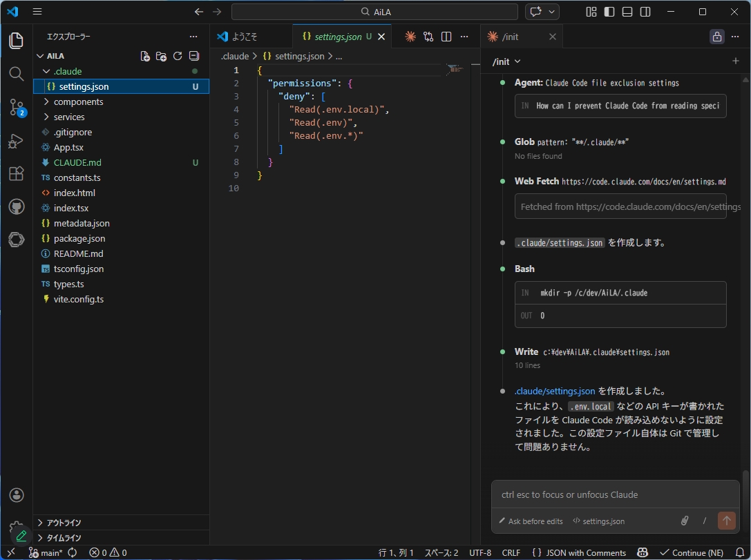Open the Search view in the activity bar
This screenshot has height=560, width=751.
click(x=15, y=74)
